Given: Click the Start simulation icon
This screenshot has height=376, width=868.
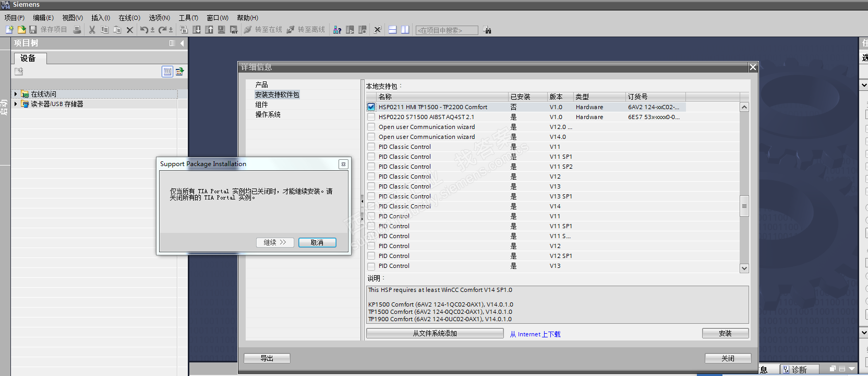Looking at the screenshot, I should click(x=222, y=30).
